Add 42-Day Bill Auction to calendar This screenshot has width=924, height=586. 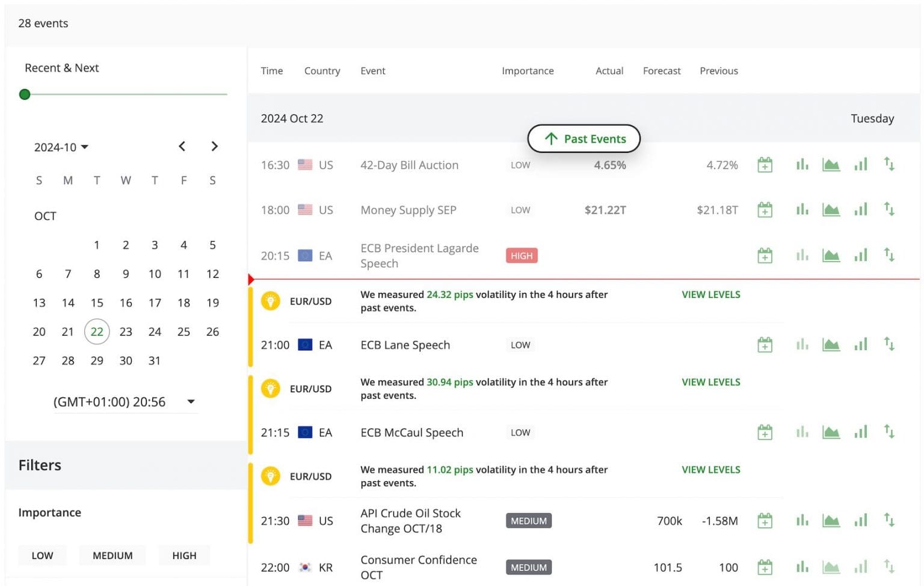pyautogui.click(x=765, y=165)
